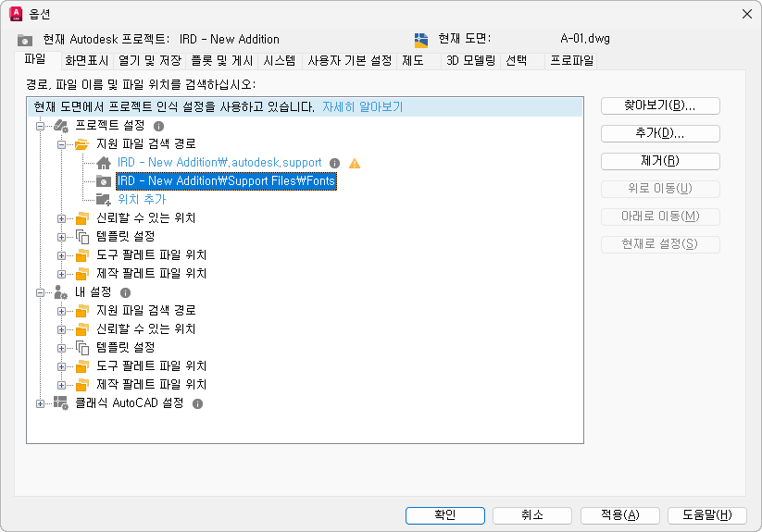Click home icon beside .autodesk.support path
The image size is (762, 532).
104,163
